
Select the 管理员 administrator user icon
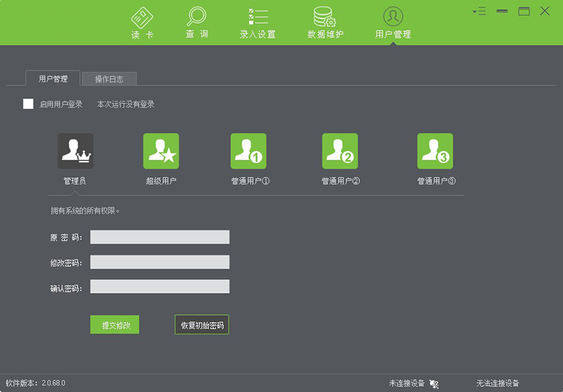click(75, 151)
